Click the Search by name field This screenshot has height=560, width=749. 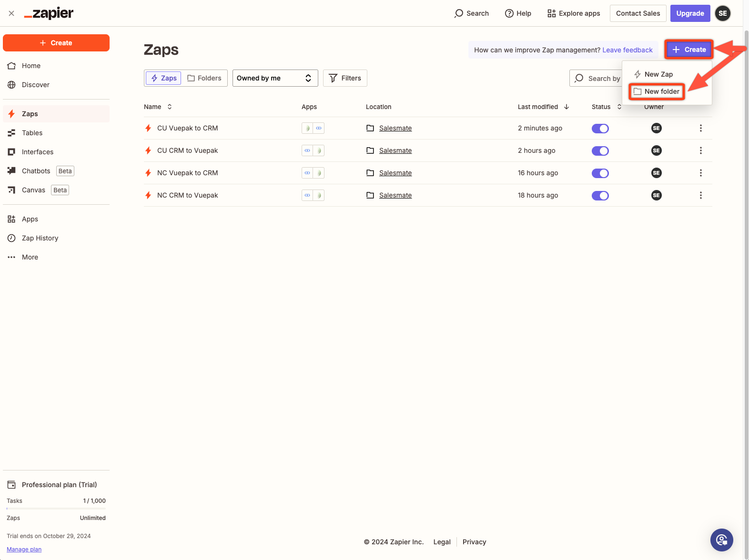(x=598, y=79)
